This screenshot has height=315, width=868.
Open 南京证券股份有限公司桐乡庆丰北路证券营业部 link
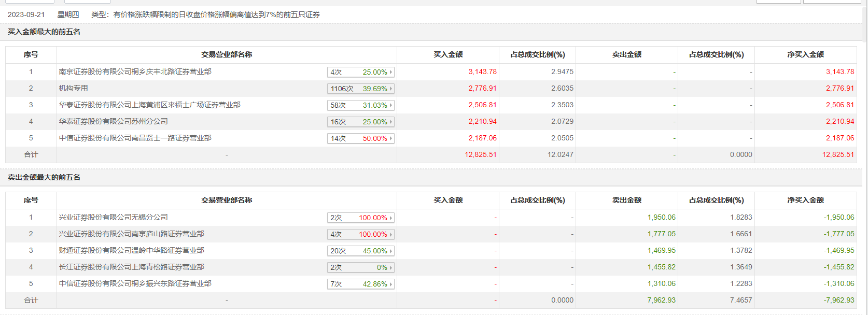coord(135,72)
